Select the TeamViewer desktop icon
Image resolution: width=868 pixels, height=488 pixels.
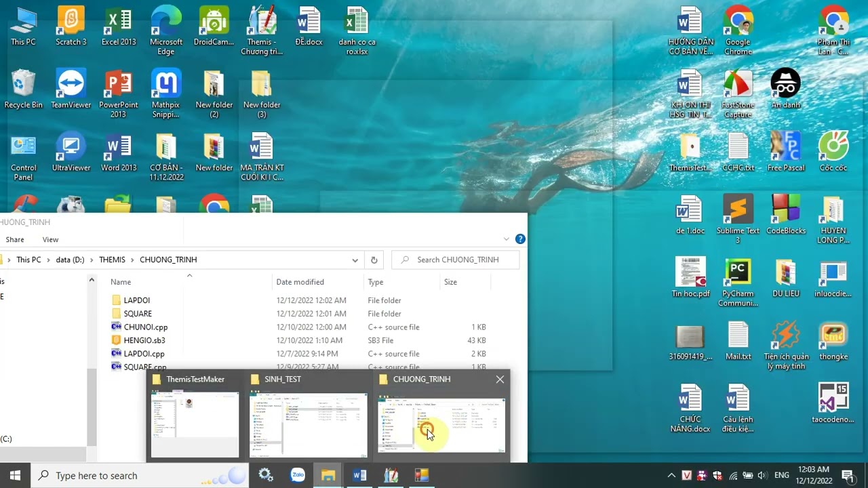coord(71,89)
